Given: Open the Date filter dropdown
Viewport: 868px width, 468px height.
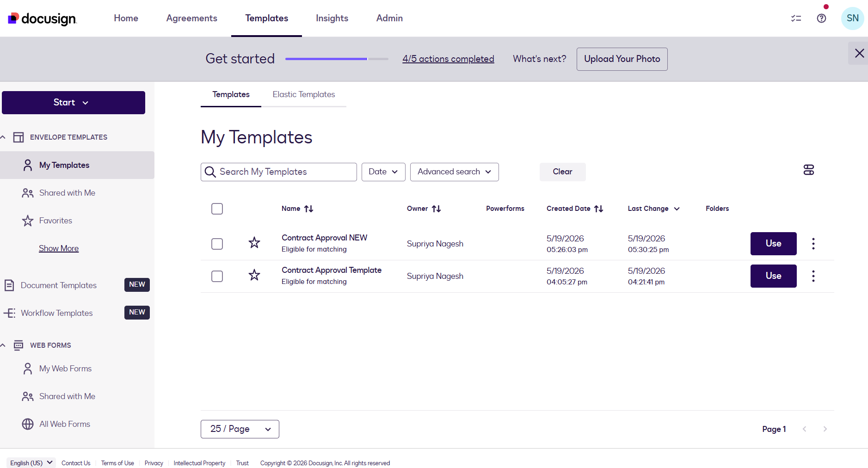Looking at the screenshot, I should click(x=383, y=172).
